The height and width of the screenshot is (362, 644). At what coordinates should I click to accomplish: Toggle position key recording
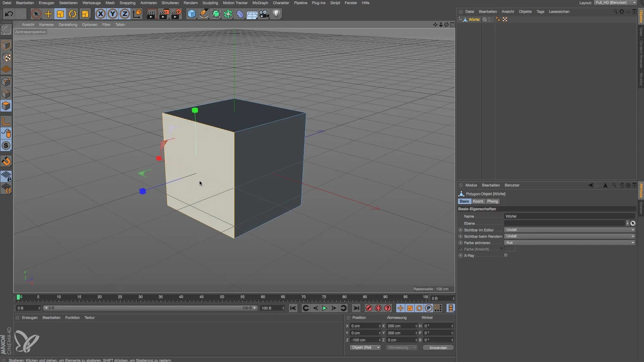coord(400,308)
